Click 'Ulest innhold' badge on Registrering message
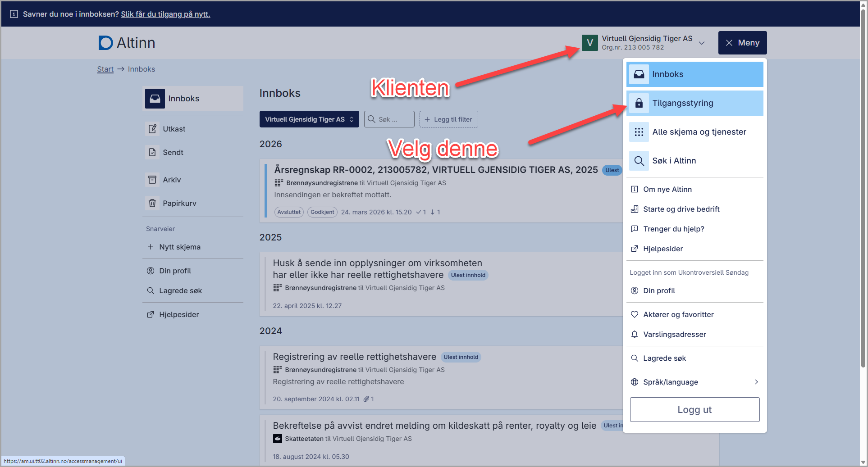 461,357
